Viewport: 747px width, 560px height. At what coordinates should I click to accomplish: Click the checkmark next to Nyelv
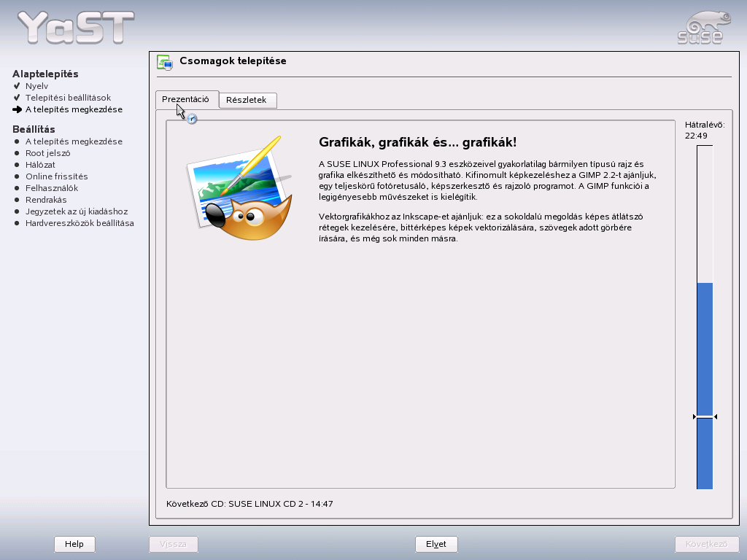coord(17,86)
